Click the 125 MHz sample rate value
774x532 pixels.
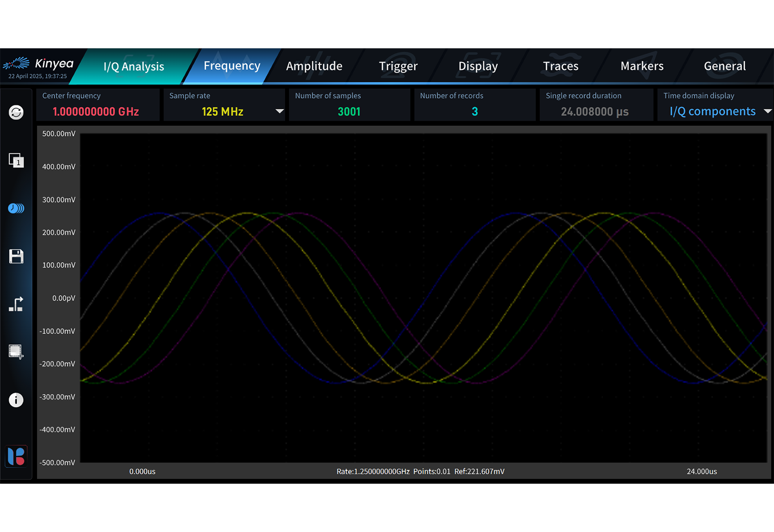coord(222,112)
